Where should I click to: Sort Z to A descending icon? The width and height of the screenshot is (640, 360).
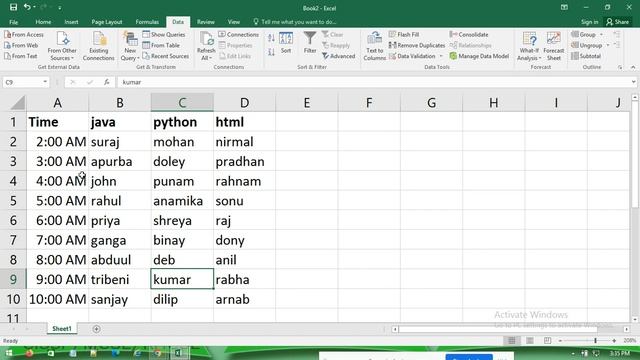coord(271,52)
